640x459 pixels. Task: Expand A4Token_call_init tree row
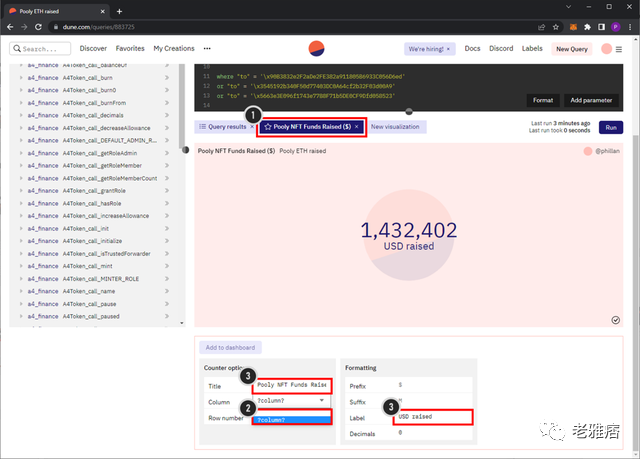point(21,228)
